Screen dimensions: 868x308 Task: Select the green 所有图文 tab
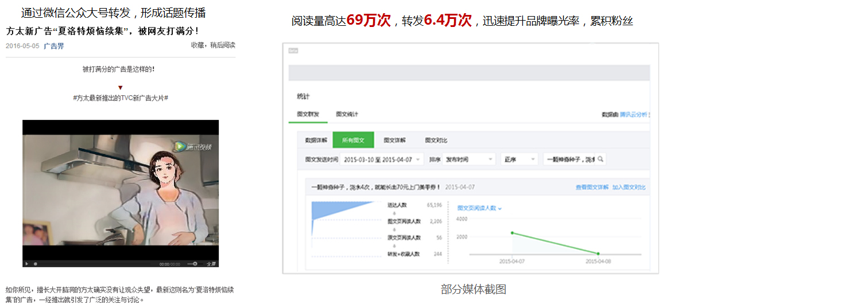[x=353, y=140]
